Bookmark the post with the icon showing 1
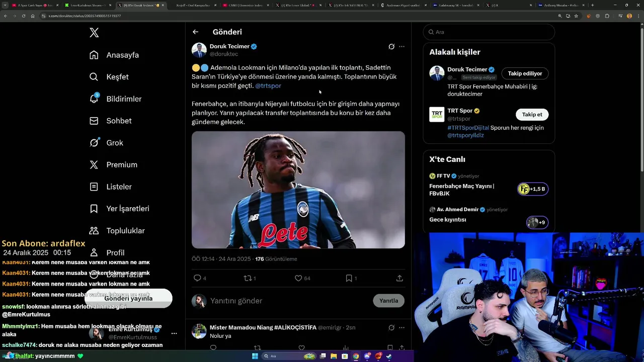Viewport: 644px width, 362px height. pos(349,278)
